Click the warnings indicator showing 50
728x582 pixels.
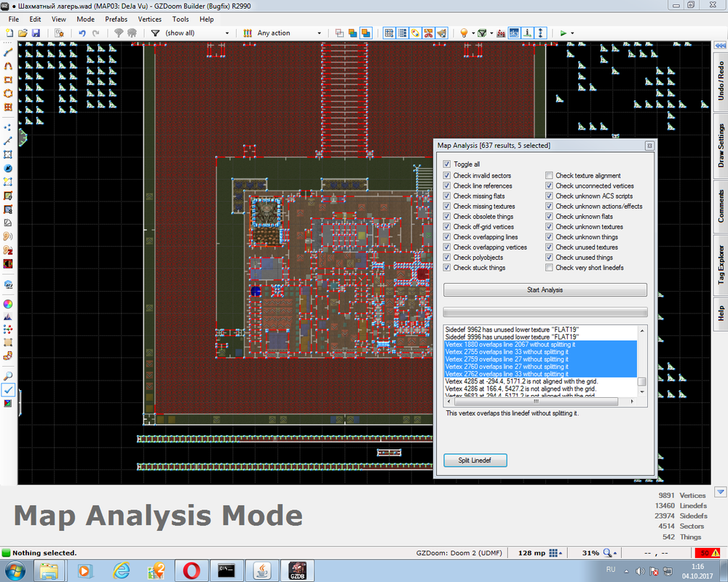coord(707,553)
